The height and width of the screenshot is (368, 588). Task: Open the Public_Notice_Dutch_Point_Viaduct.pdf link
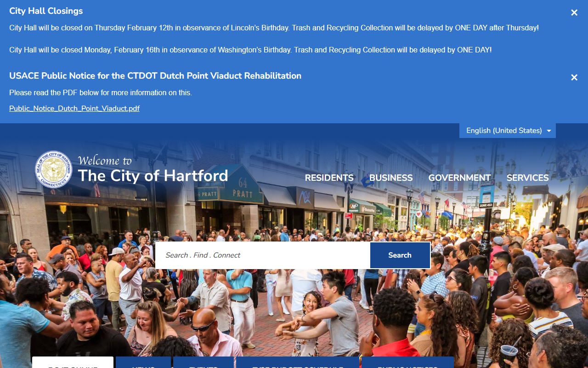74,109
